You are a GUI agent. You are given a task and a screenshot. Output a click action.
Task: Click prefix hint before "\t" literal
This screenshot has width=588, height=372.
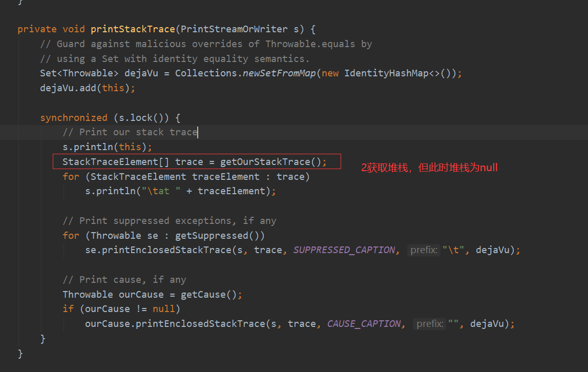pos(424,250)
